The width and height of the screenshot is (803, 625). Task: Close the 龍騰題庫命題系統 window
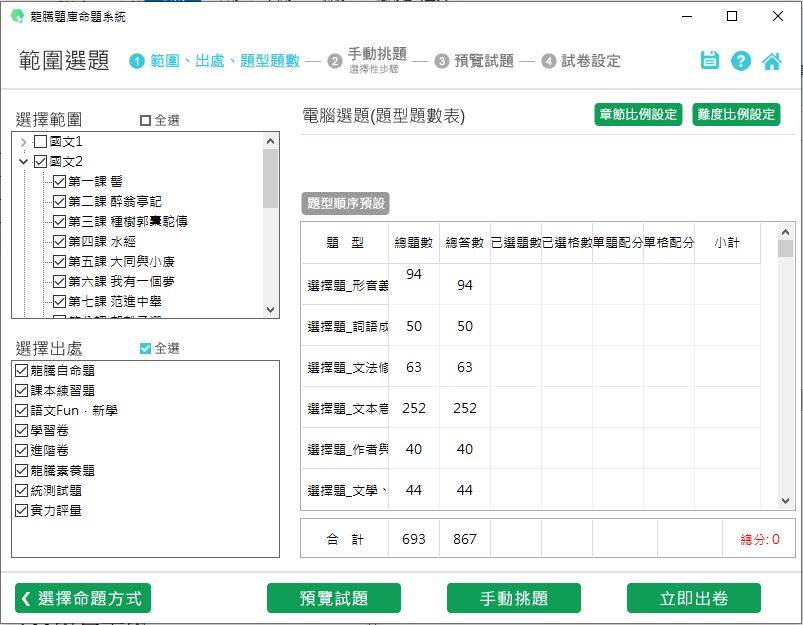coord(777,16)
